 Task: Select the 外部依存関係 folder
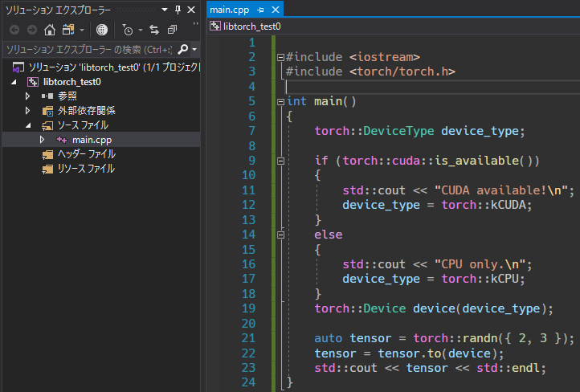click(86, 111)
